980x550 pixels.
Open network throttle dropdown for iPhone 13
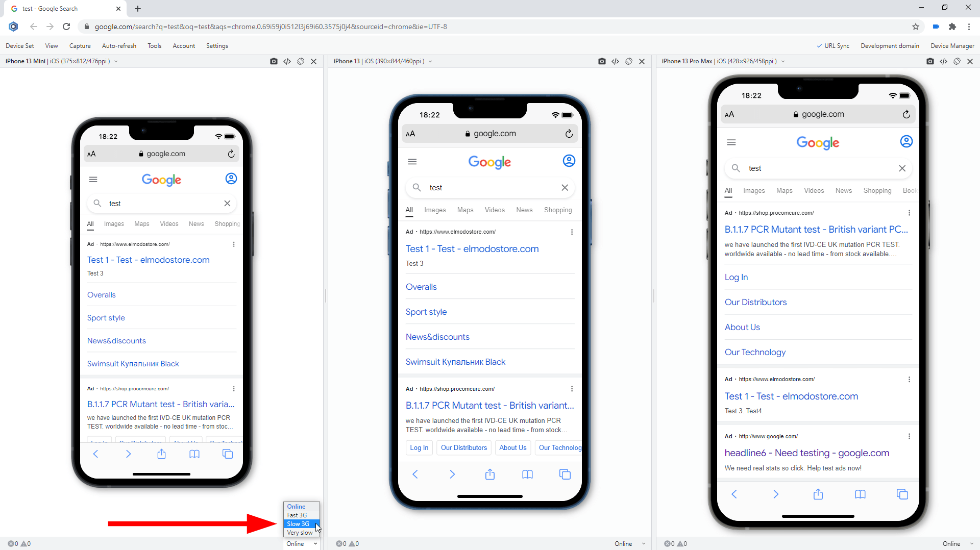(x=630, y=544)
